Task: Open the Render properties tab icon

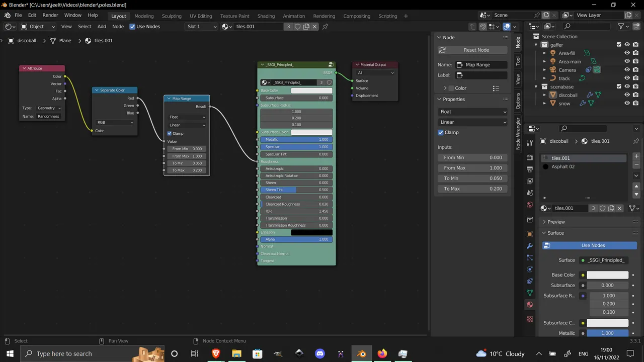Action: [530, 157]
